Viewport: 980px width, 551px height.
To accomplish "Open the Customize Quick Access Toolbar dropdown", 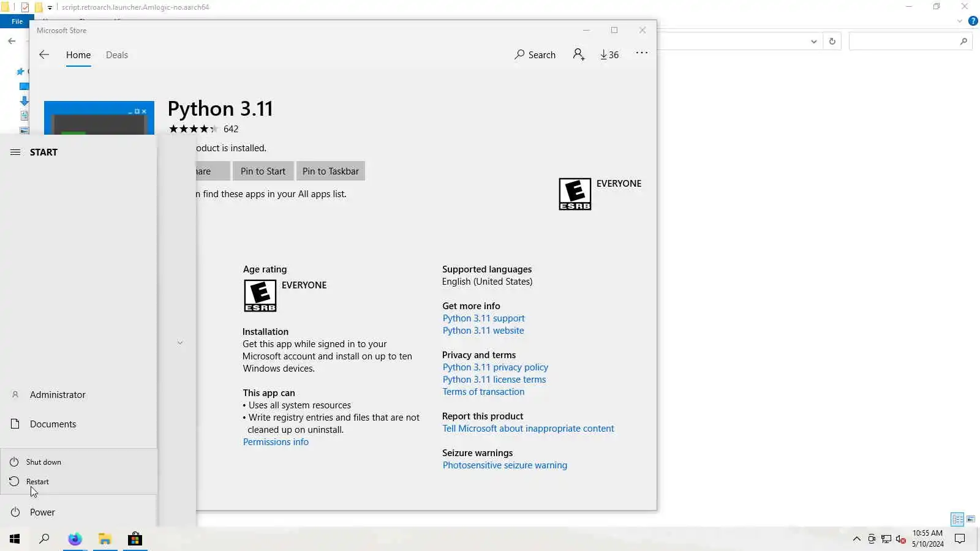I will [50, 7].
